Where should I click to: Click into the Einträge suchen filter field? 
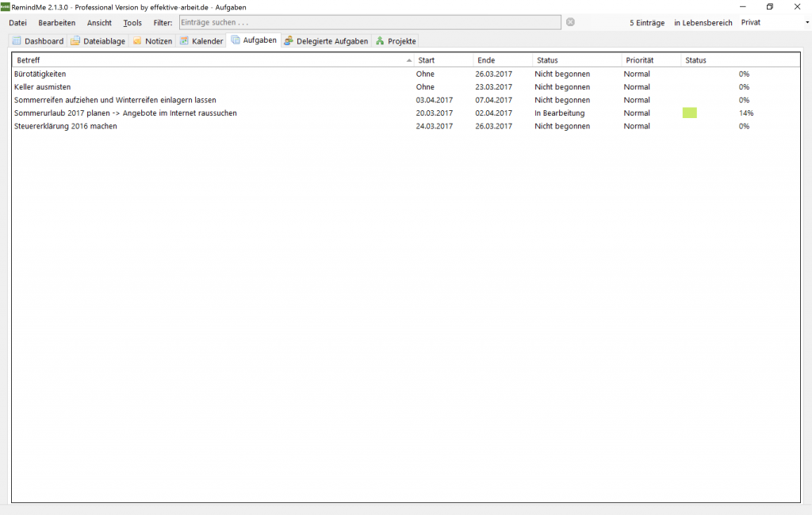(x=370, y=22)
